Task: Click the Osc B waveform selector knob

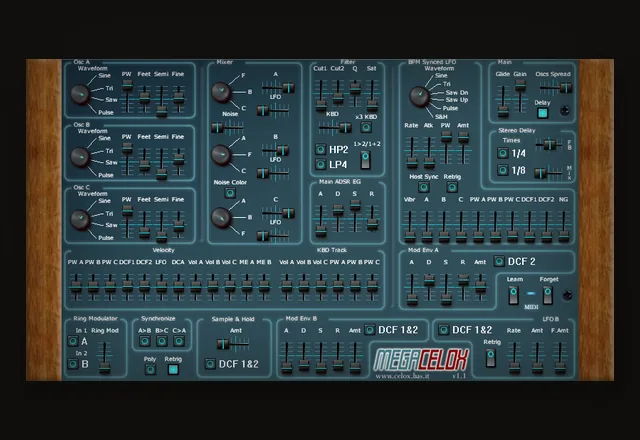Action: [80, 157]
